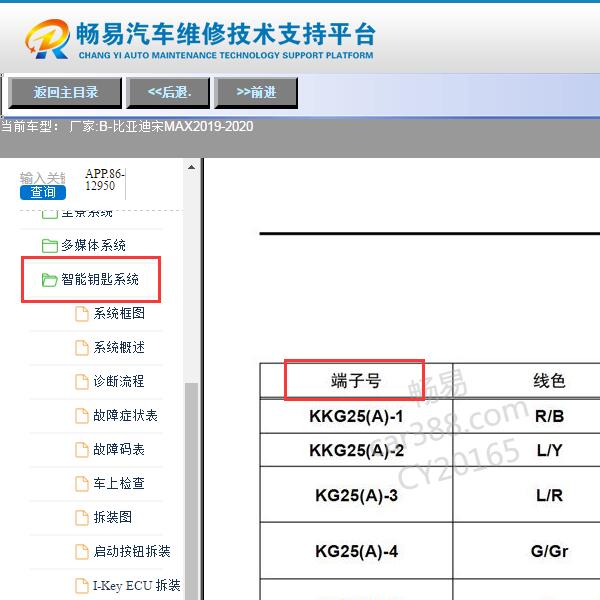
Task: Go forward with the >>前进 button
Action: click(x=256, y=93)
